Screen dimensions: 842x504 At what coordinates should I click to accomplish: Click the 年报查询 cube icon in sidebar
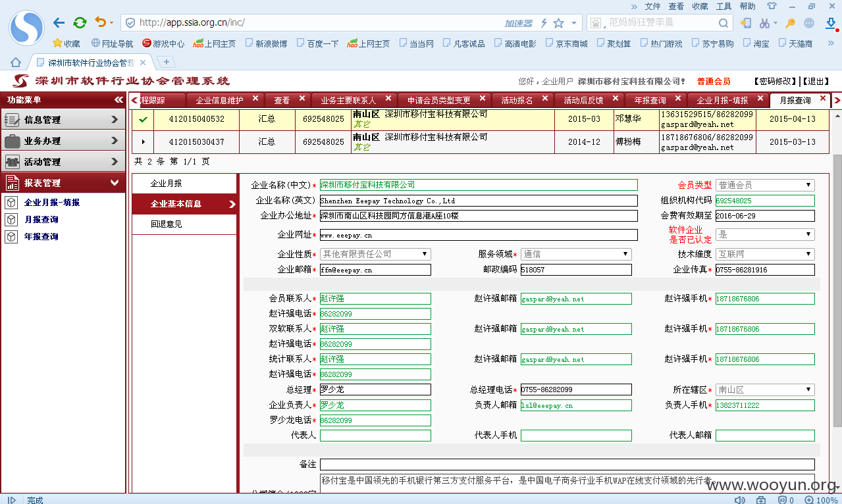(11, 237)
